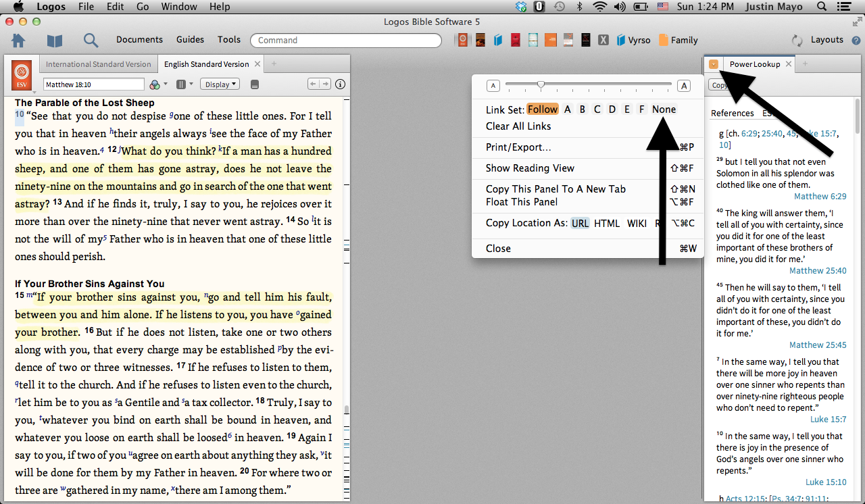Image resolution: width=865 pixels, height=504 pixels.
Task: Select Show Reading View menu item
Action: pyautogui.click(x=530, y=168)
